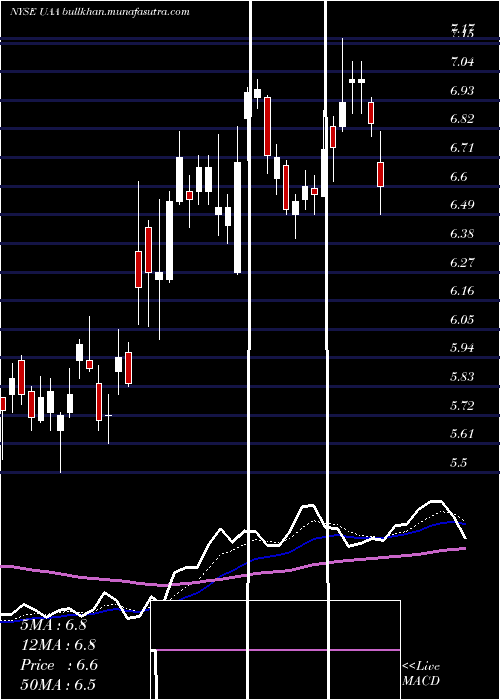Click the 6.16 price axis label
The height and width of the screenshot is (700, 500).
[462, 291]
